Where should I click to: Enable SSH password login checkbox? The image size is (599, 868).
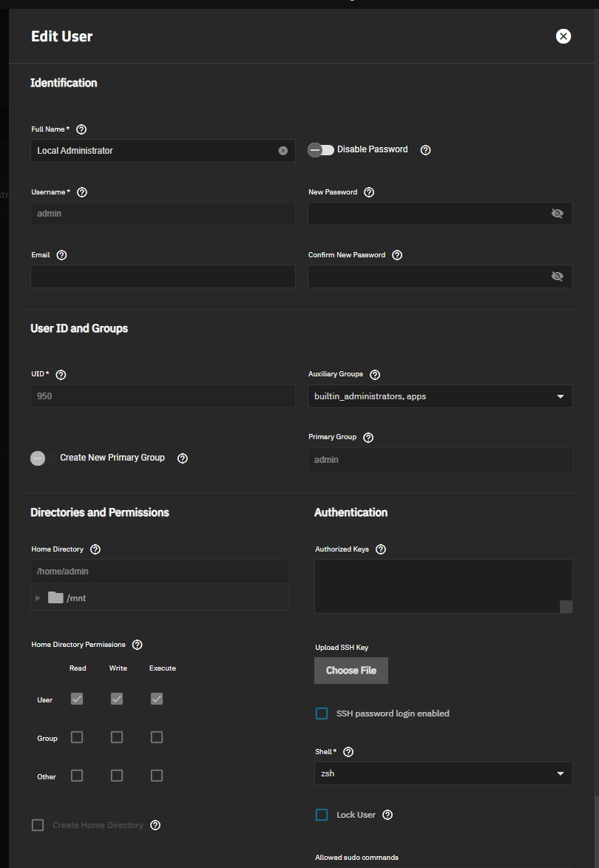tap(322, 713)
